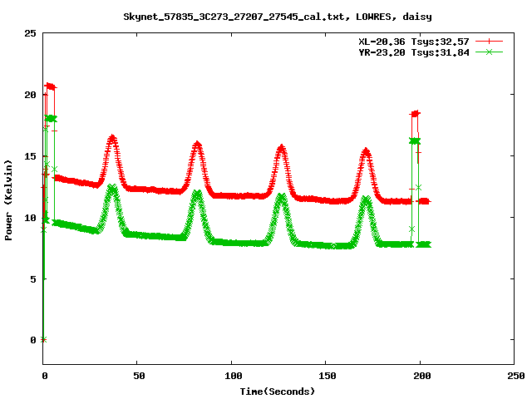532x399 pixels.
Task: Click the x-axis tick label 150
Action: tap(328, 376)
